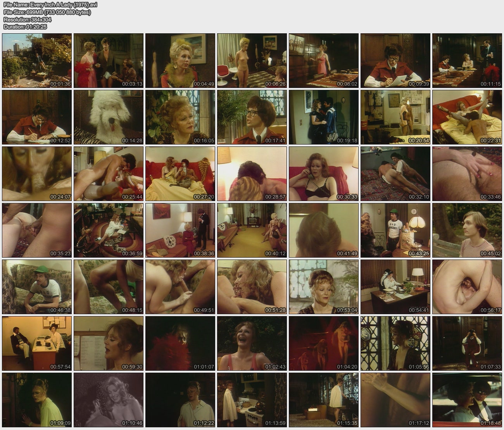The width and height of the screenshot is (504, 430).
Task: Choose the frame timestamped 00:38:36
Action: click(x=180, y=230)
